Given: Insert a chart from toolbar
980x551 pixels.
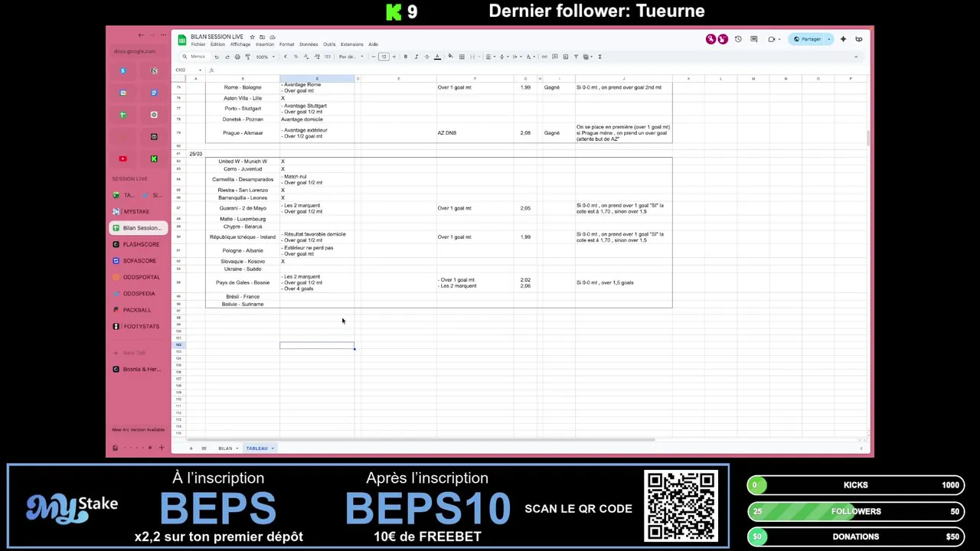Looking at the screenshot, I should tap(566, 57).
